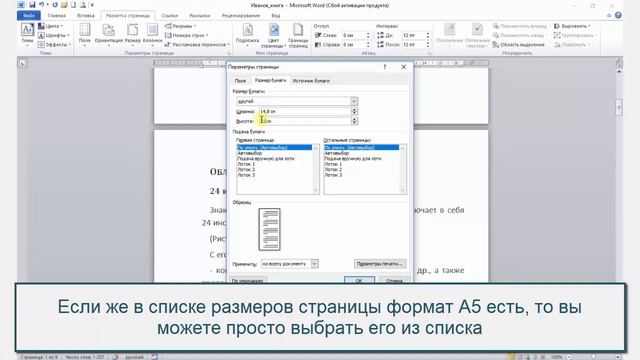Click the dialog Help question mark
Viewport: 640px width, 360px height.
tap(384, 67)
